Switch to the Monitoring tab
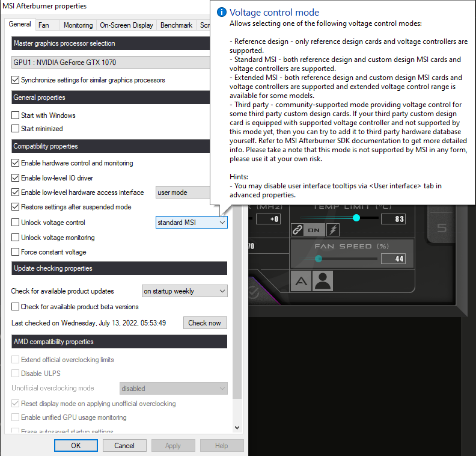Image resolution: width=476 pixels, height=456 pixels. click(x=78, y=25)
